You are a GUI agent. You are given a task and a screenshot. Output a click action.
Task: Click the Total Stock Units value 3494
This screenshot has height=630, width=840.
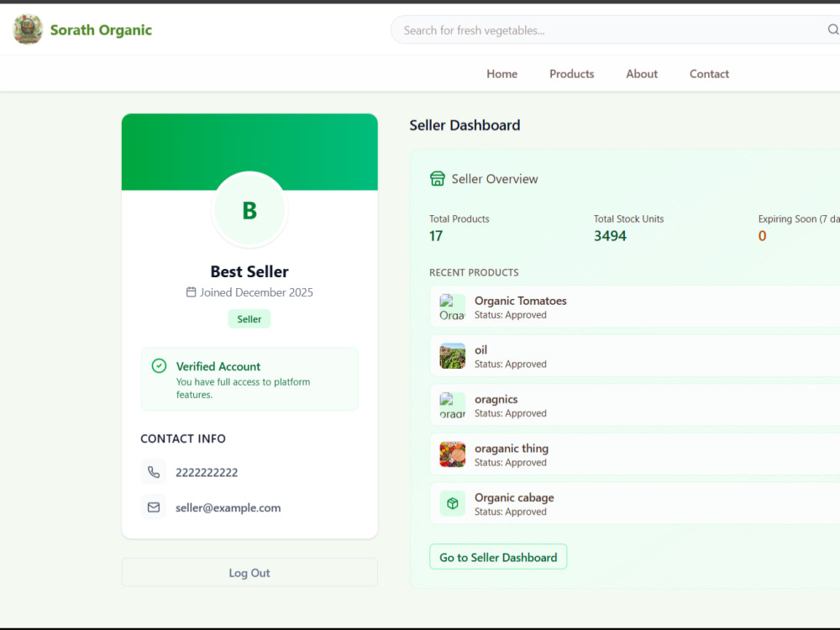[610, 236]
